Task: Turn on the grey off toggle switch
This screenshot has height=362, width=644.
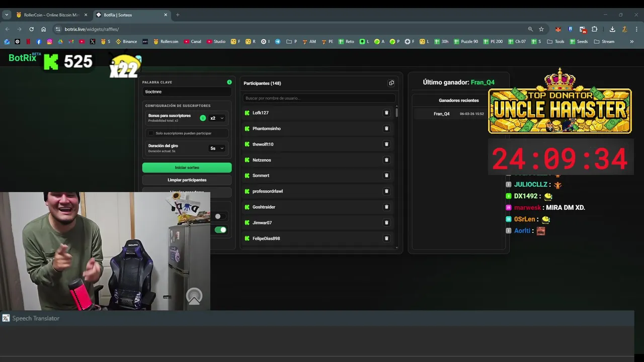Action: click(x=219, y=216)
